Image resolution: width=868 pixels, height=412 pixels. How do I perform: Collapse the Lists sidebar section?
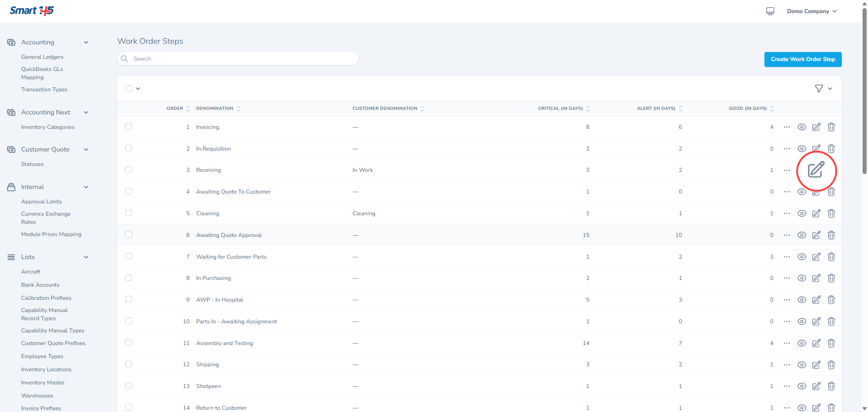pyautogui.click(x=86, y=257)
